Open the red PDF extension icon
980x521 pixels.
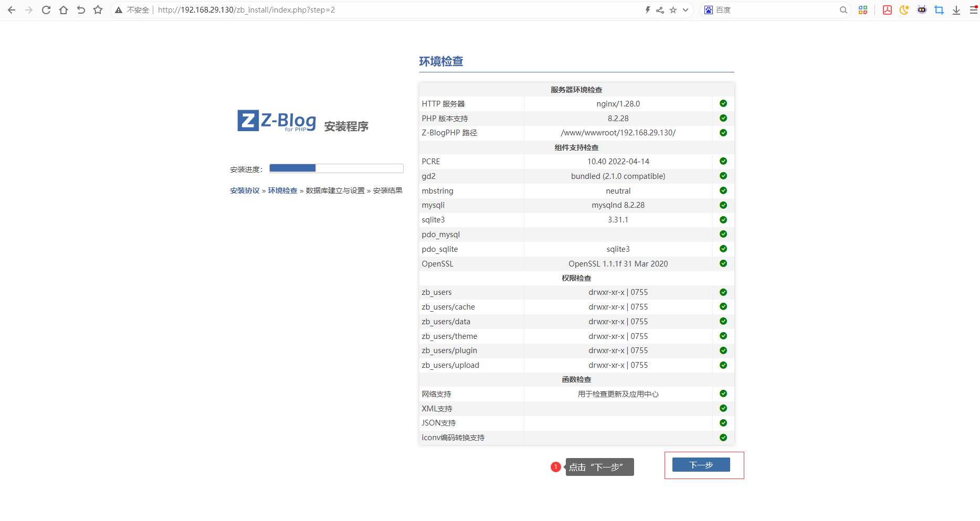click(x=887, y=10)
